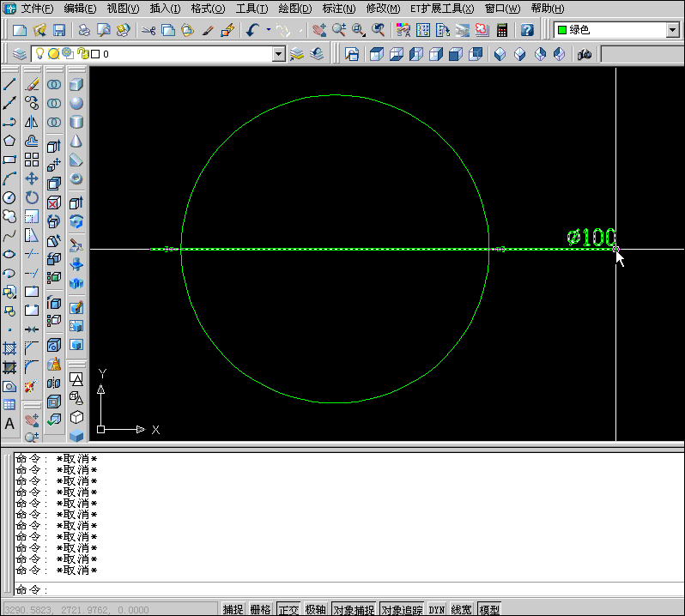The image size is (685, 616).
Task: Toggle DYN dynamic input in status bar
Action: 436,609
